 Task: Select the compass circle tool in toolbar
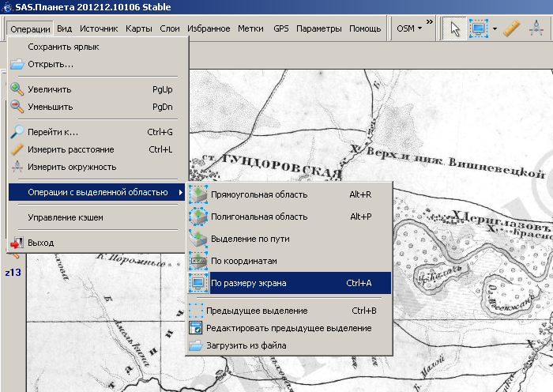[x=536, y=28]
